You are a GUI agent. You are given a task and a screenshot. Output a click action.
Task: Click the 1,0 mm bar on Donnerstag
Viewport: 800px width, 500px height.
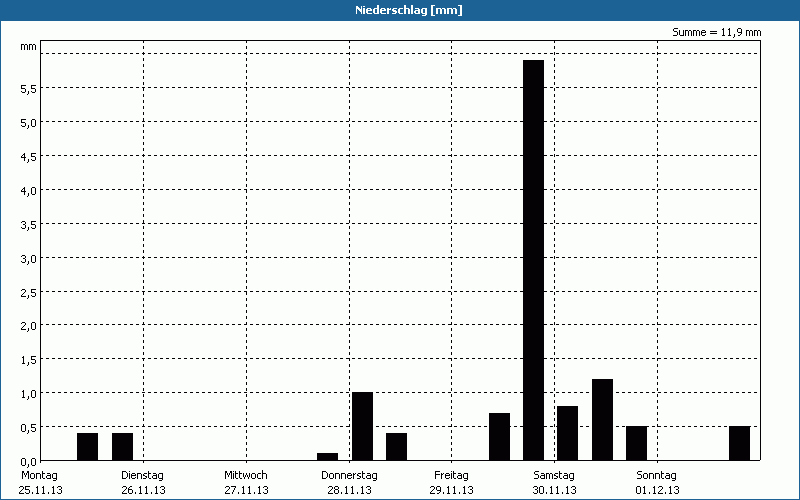click(x=362, y=426)
